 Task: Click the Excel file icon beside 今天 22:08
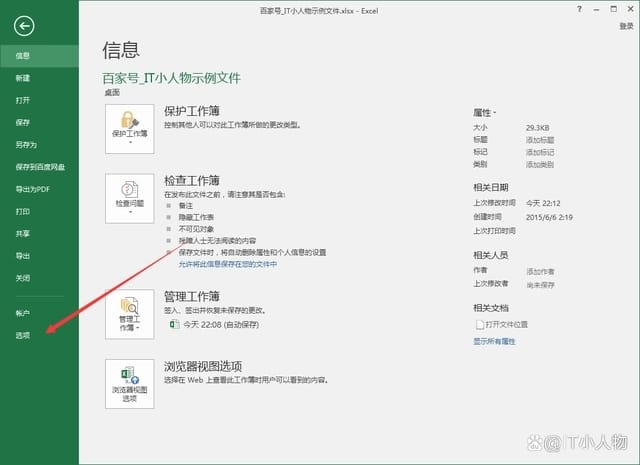pos(174,325)
